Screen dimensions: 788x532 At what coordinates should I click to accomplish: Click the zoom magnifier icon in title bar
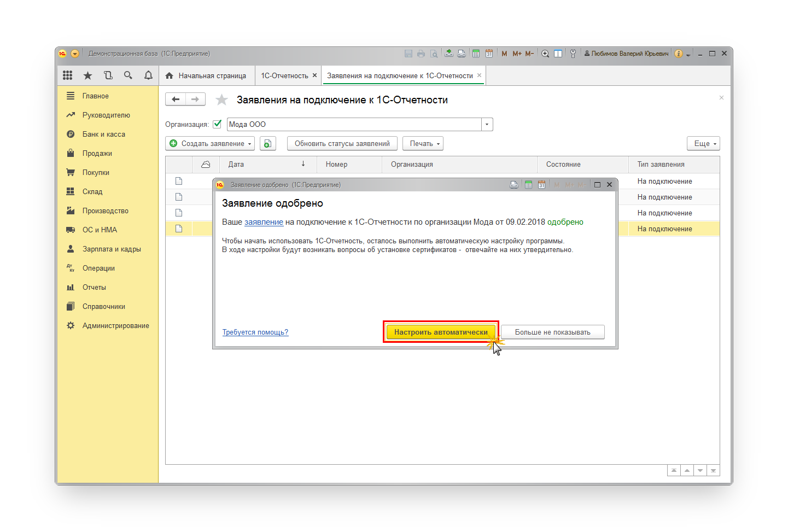point(545,54)
